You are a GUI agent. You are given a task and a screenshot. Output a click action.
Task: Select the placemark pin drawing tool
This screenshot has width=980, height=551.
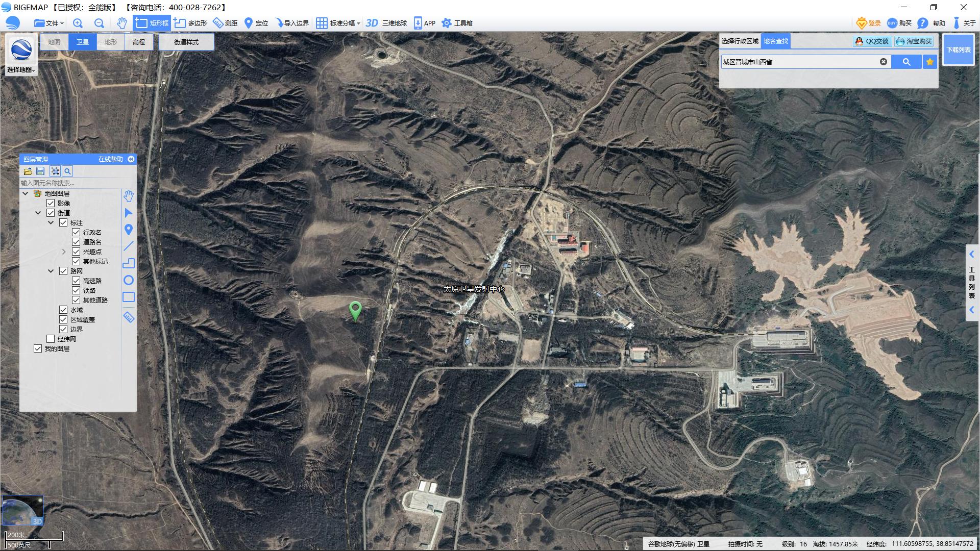[x=129, y=230]
